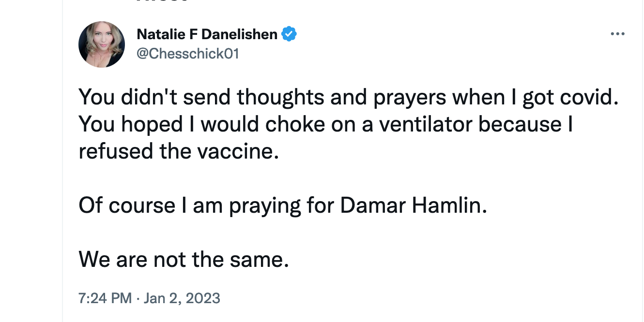The image size is (644, 322).
Task: Click the Jan 2, 2023 date
Action: [x=182, y=298]
